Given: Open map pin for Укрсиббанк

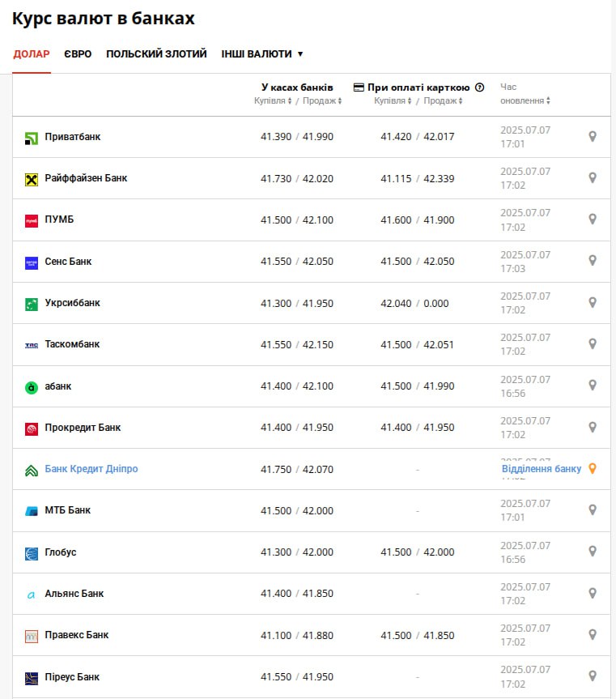Looking at the screenshot, I should pos(593,302).
